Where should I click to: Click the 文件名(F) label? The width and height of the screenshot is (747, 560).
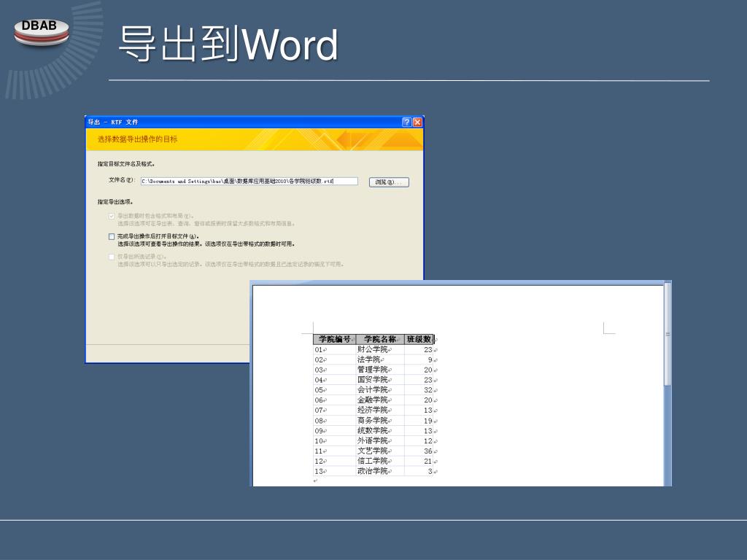click(122, 180)
